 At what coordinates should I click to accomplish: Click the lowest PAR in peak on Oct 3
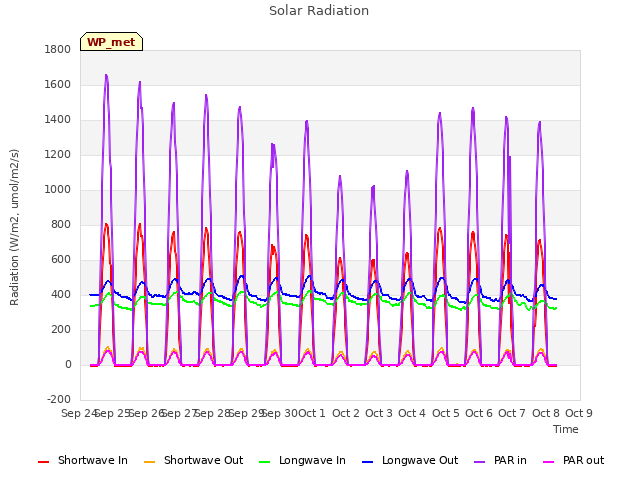click(373, 187)
